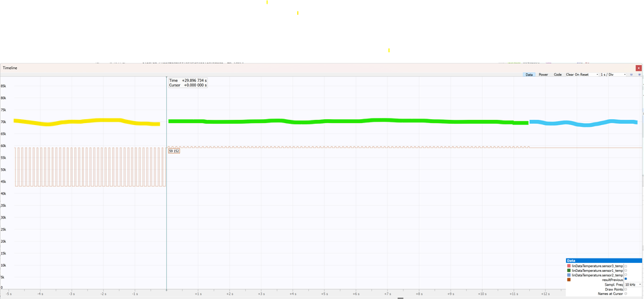Click the second round zoom icon in toolbar
644x299 pixels.
point(639,75)
